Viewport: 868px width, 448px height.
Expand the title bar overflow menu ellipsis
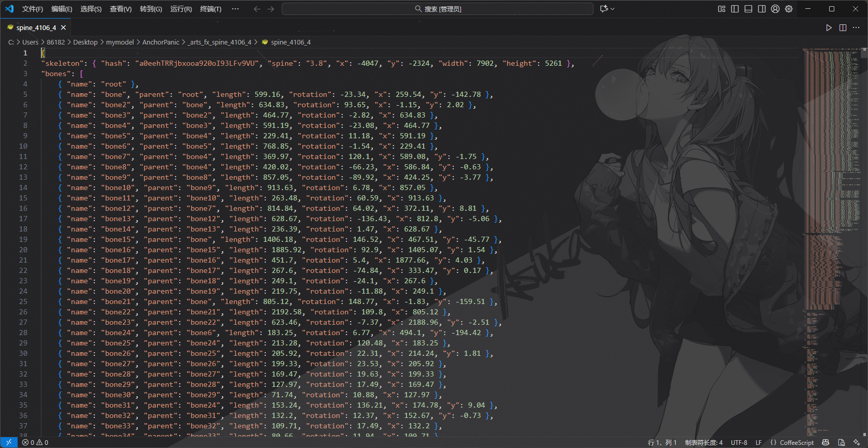236,9
